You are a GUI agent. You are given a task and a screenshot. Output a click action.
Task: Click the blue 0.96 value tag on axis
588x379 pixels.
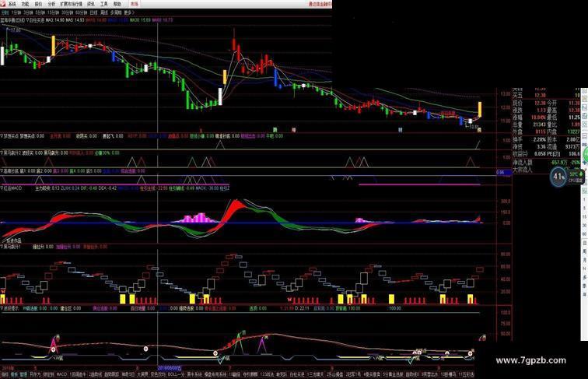coord(504,173)
